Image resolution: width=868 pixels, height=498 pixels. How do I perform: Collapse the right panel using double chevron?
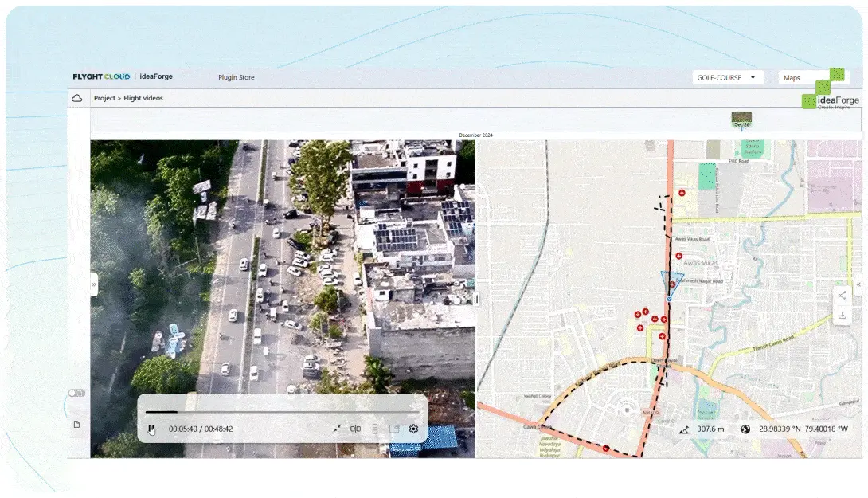pyautogui.click(x=858, y=284)
